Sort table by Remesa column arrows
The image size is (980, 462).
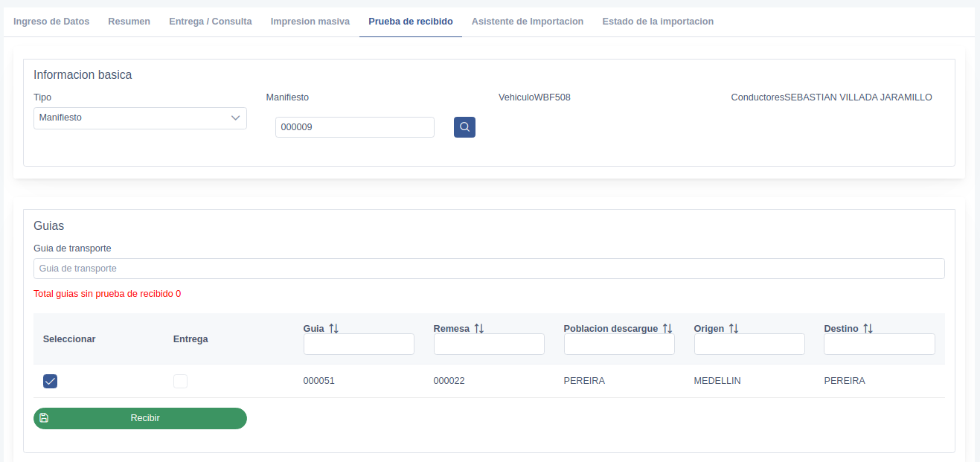tap(478, 328)
